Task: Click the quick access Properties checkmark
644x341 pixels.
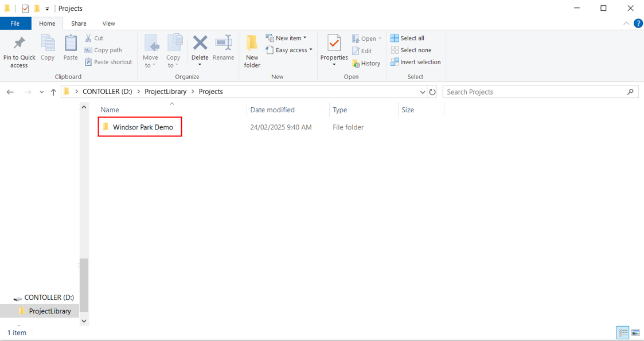Action: pyautogui.click(x=25, y=8)
